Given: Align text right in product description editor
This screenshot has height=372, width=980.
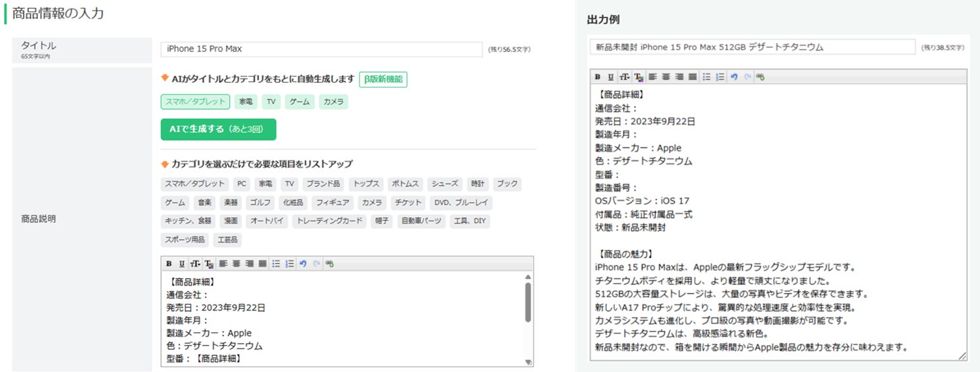Looking at the screenshot, I should click(250, 263).
